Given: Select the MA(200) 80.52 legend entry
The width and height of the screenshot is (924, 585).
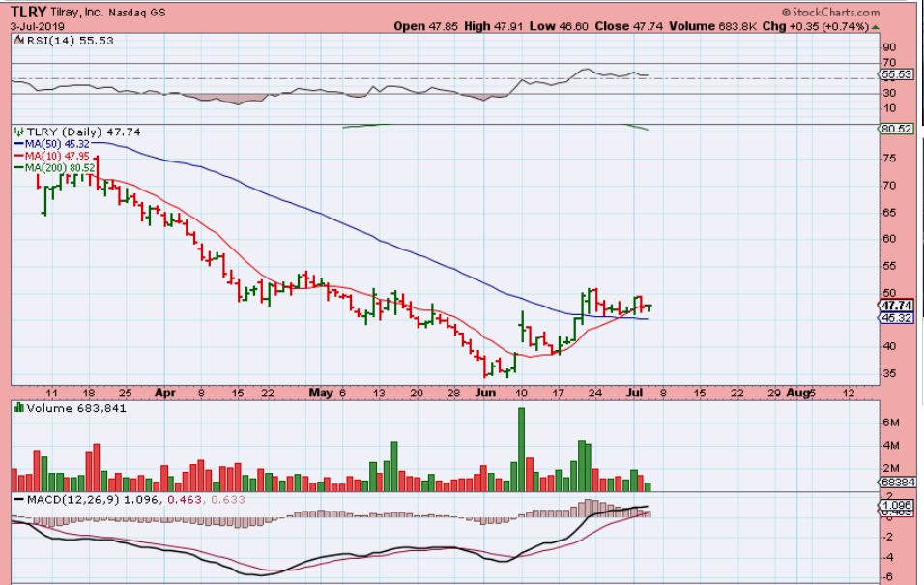Looking at the screenshot, I should (x=54, y=167).
